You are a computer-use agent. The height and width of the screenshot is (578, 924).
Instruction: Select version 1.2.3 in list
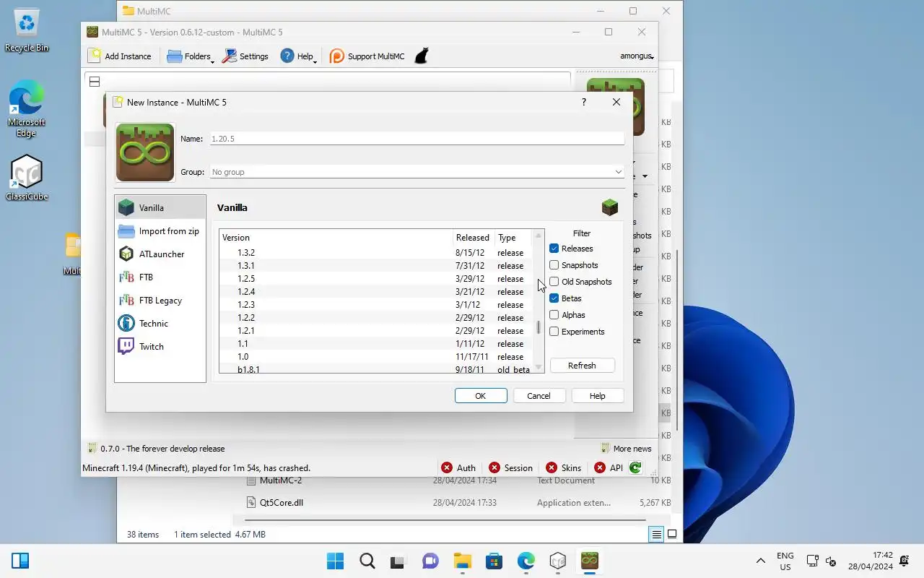pos(376,305)
